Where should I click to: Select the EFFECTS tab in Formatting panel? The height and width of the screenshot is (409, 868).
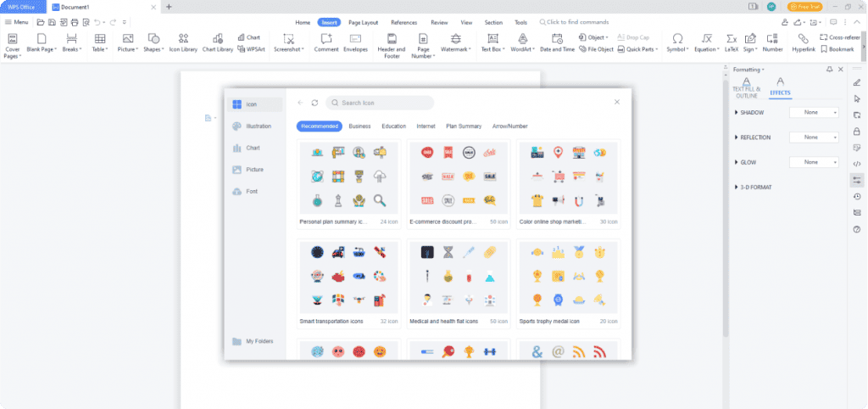780,87
